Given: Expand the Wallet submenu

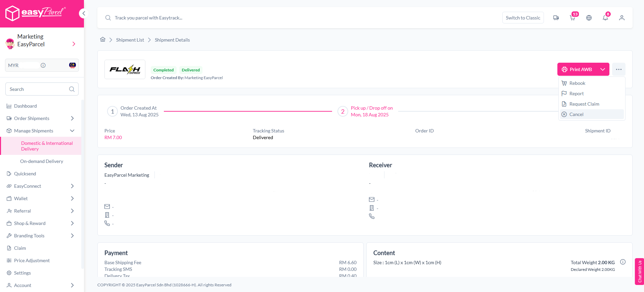Looking at the screenshot, I should [72, 198].
